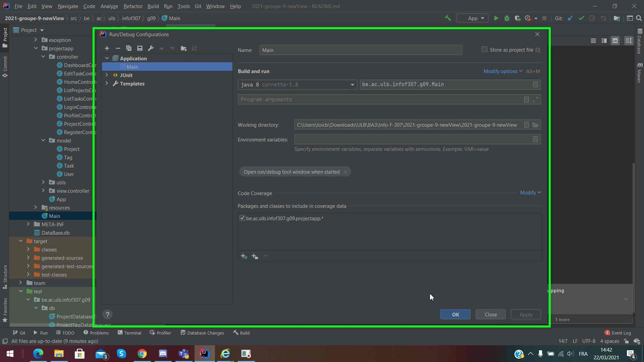The height and width of the screenshot is (362, 644).
Task: Update project via Git arrow icon
Action: tap(570, 18)
